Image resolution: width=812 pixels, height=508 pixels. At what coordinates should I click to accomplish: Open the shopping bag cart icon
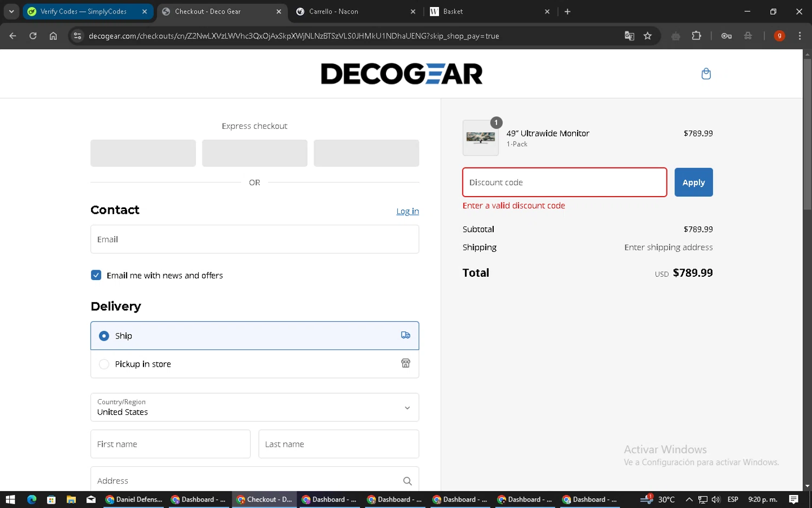706,74
